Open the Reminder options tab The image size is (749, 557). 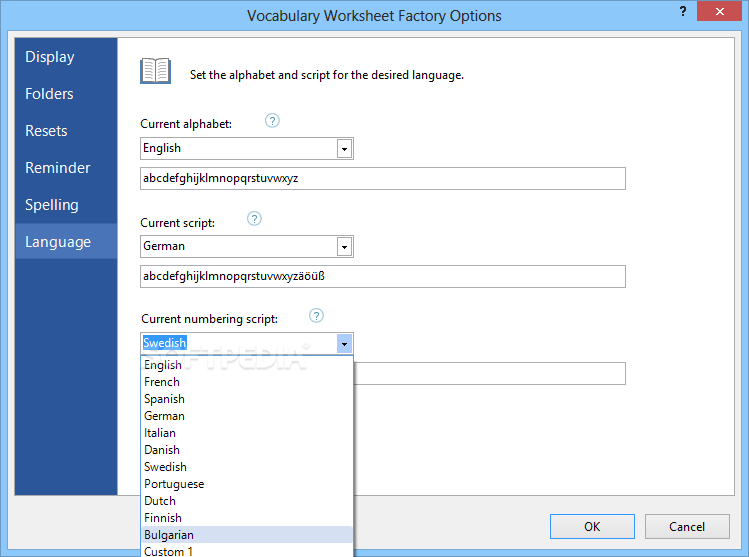66,168
